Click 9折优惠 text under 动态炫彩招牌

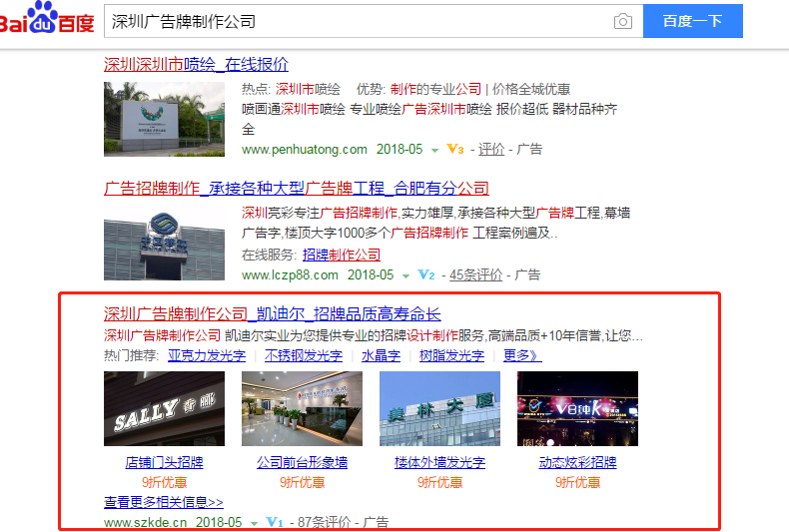577,483
